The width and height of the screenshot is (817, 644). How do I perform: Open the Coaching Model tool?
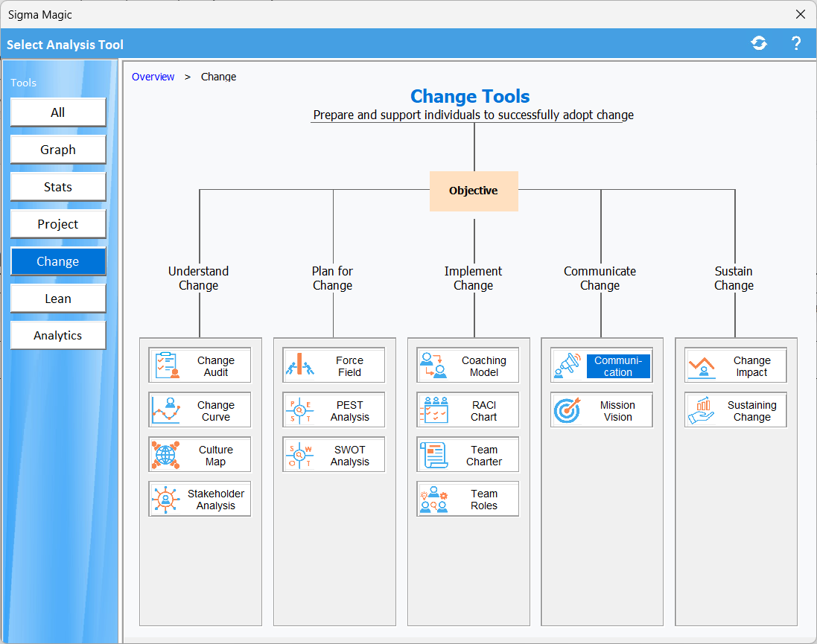click(468, 366)
